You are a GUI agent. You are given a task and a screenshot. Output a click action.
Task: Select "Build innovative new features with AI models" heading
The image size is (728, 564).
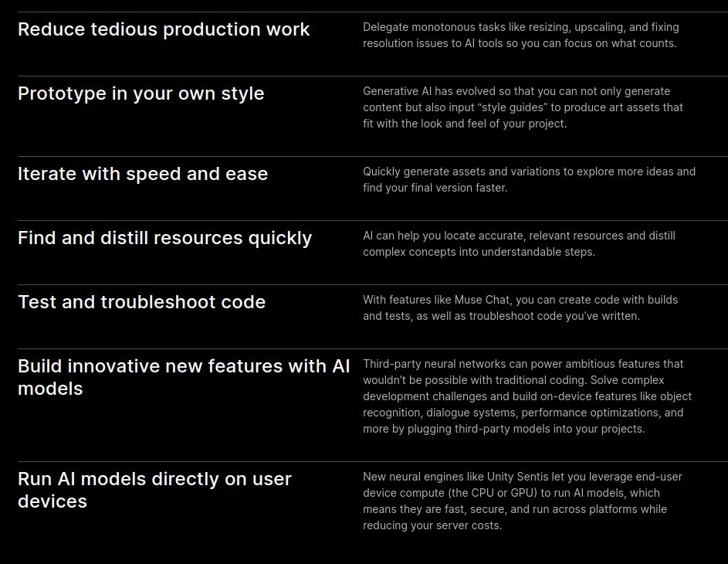click(x=184, y=377)
